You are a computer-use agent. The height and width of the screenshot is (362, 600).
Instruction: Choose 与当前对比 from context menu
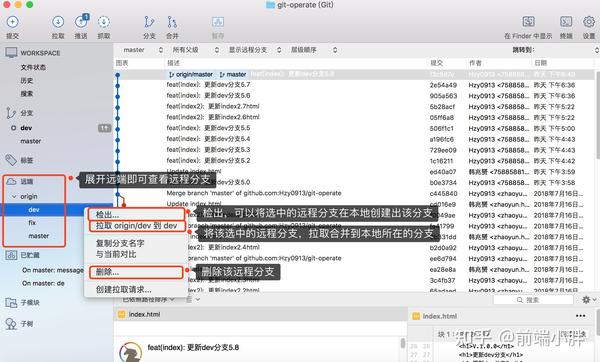116,254
